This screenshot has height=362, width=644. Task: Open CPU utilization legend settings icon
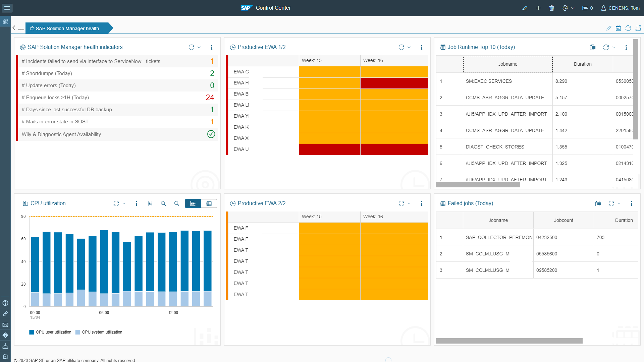(150, 203)
